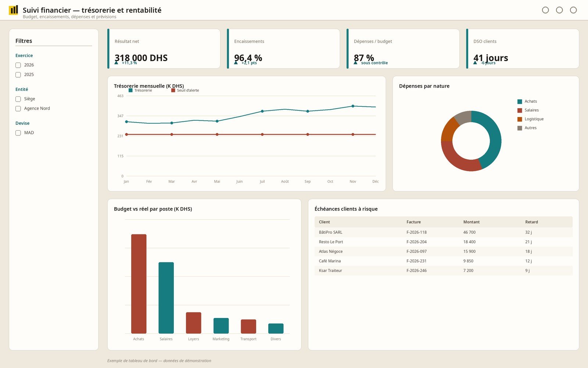Click the Achats legend color square
Image resolution: width=588 pixels, height=368 pixels.
(520, 102)
